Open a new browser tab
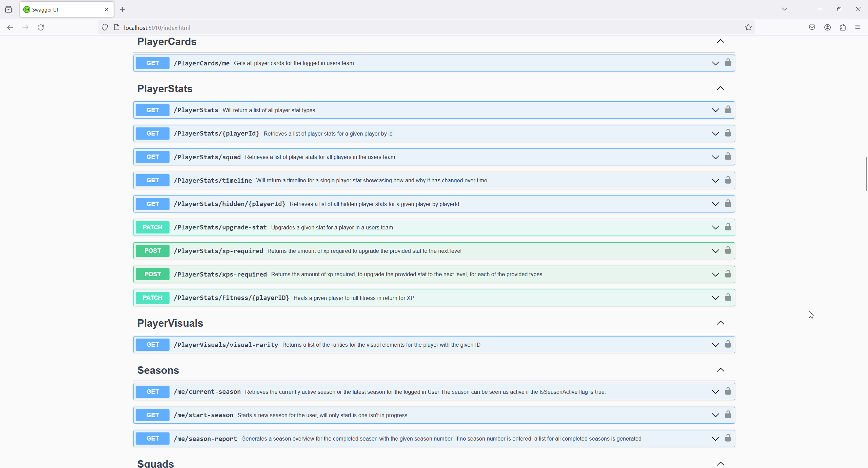This screenshot has width=868, height=468. coord(122,9)
